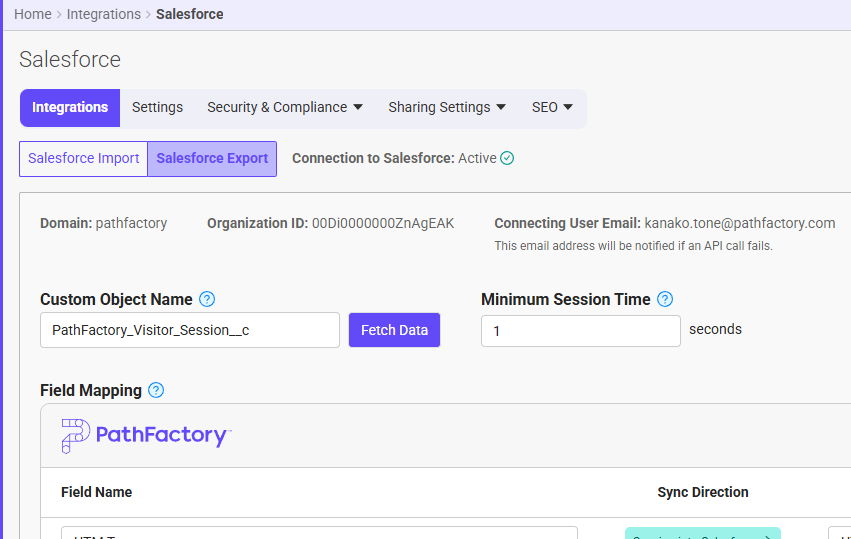The width and height of the screenshot is (851, 539).
Task: Go to Home breadcrumb link
Action: [33, 14]
